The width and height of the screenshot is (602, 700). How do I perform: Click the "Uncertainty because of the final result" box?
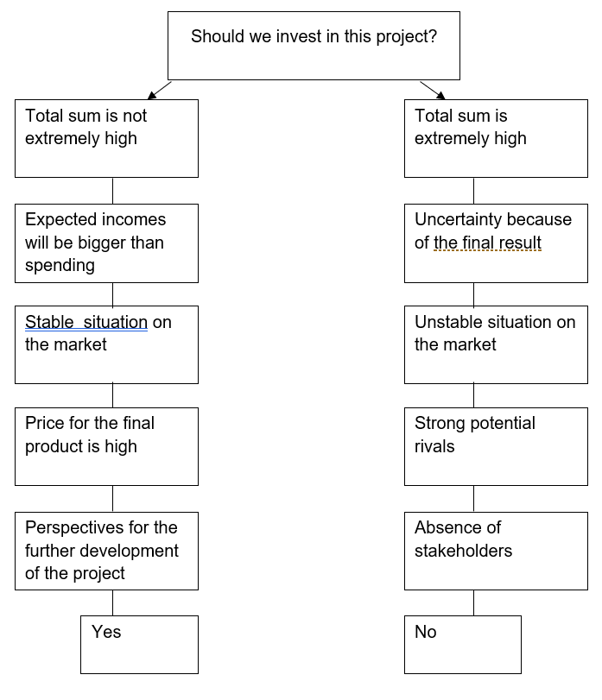pyautogui.click(x=496, y=243)
